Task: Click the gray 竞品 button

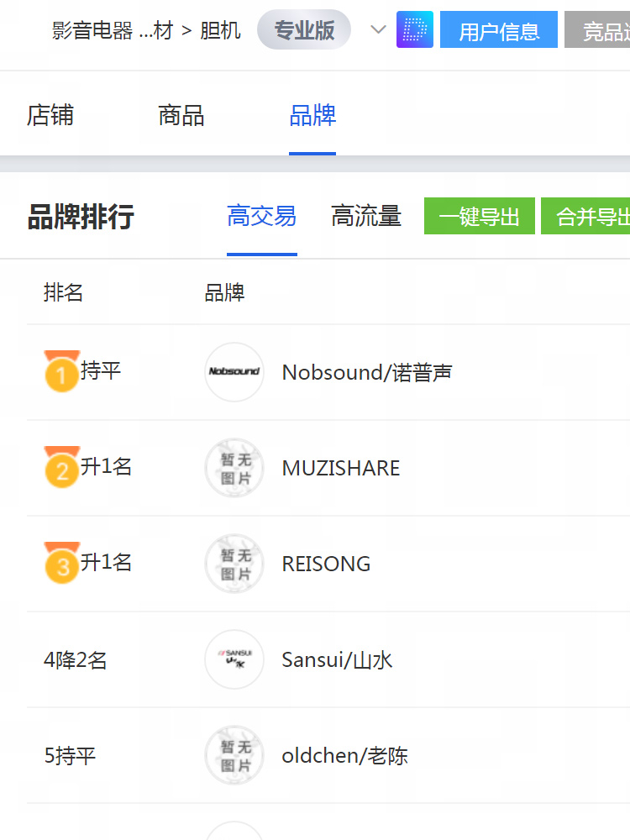Action: [597, 29]
